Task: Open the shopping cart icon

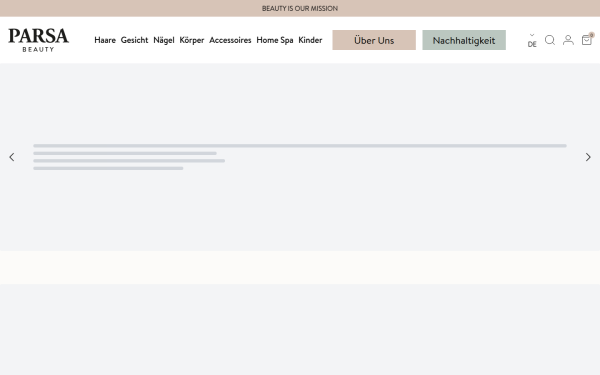Action: pyautogui.click(x=587, y=40)
